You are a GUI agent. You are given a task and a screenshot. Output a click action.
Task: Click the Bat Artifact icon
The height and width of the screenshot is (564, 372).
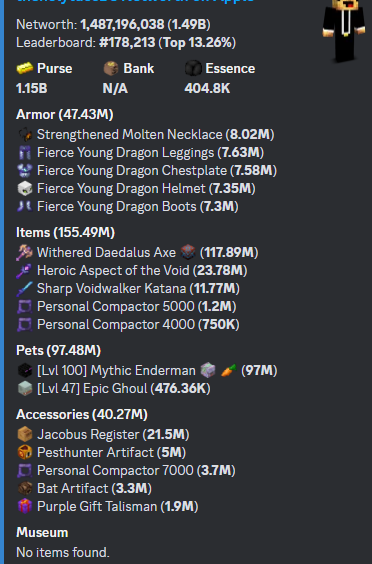tap(25, 488)
